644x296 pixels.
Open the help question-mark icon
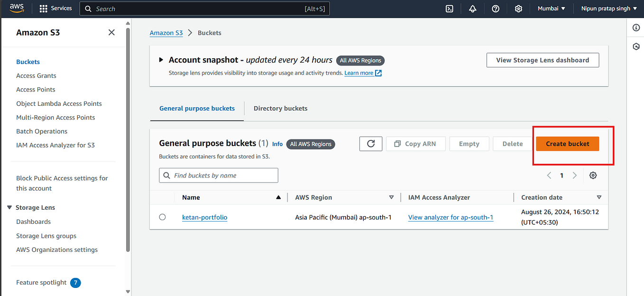tap(495, 9)
